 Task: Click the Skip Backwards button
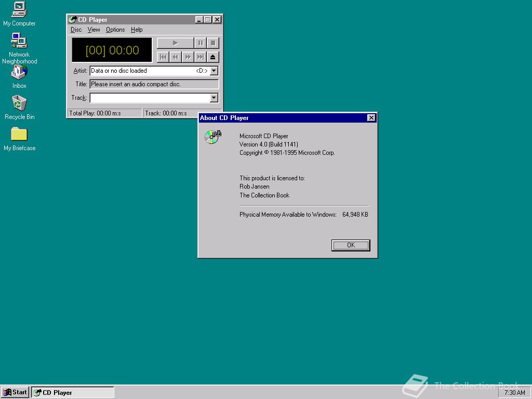tap(176, 57)
